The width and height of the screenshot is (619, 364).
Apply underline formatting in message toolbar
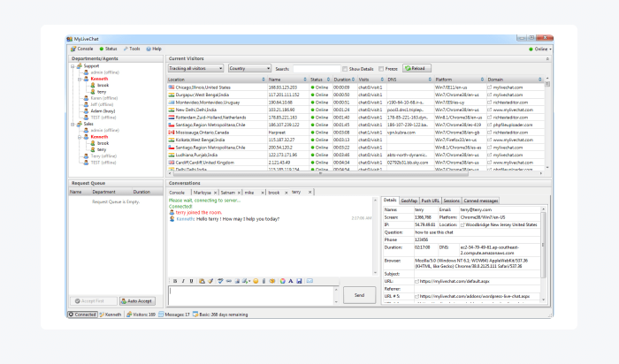click(192, 281)
